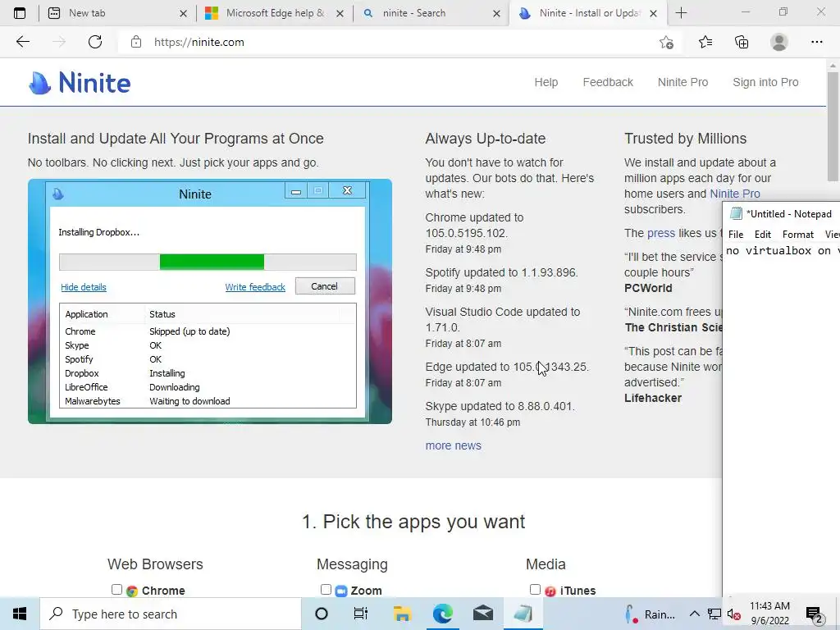Switch to Notepad in taskbar
The width and height of the screenshot is (840, 630).
click(523, 614)
